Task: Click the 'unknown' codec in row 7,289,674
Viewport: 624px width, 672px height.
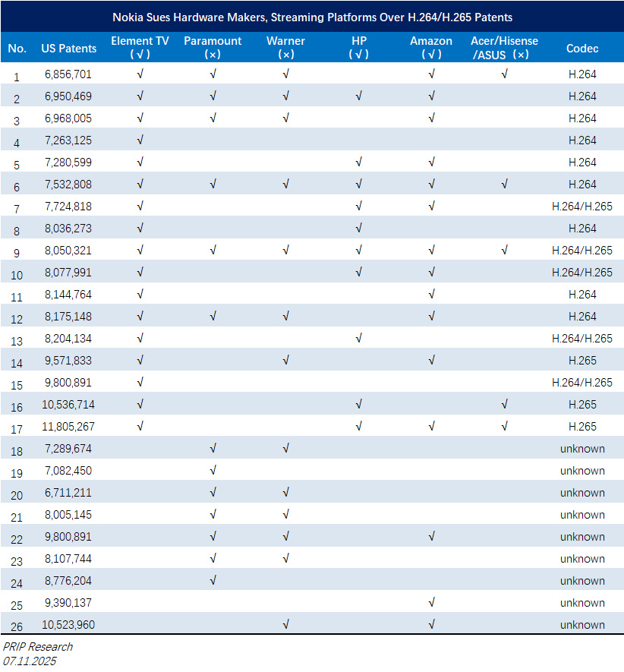Action: 582,449
